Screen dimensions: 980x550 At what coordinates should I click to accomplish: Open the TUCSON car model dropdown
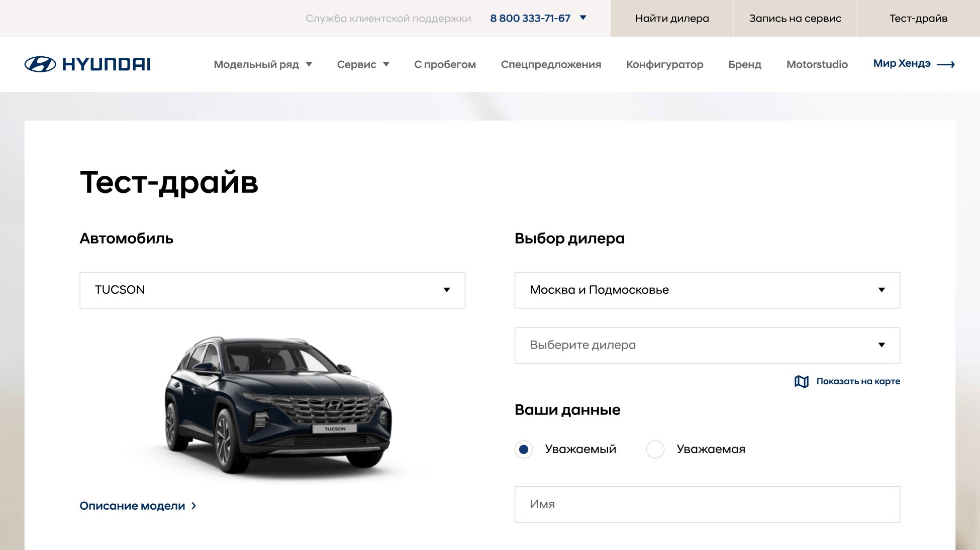tap(272, 290)
